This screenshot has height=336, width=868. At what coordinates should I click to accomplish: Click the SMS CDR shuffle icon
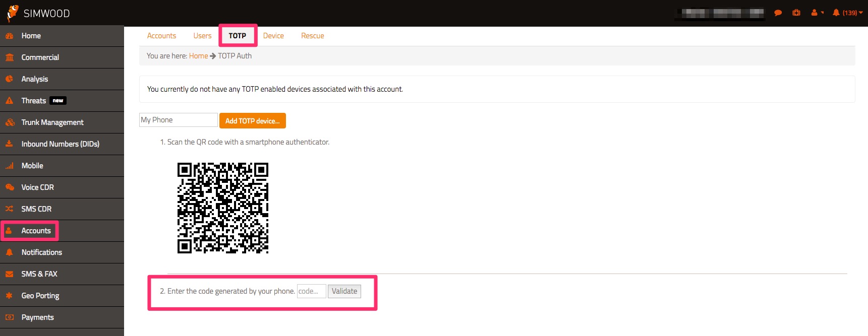point(10,209)
